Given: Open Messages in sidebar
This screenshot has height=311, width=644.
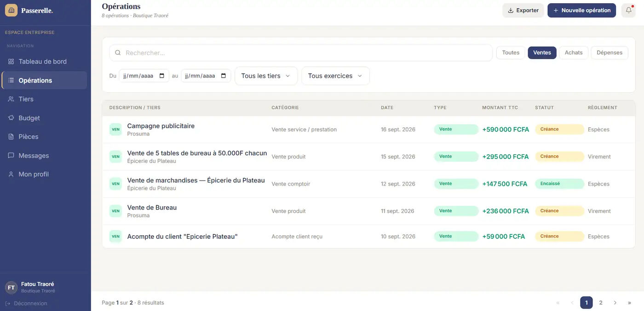Looking at the screenshot, I should [44, 156].
